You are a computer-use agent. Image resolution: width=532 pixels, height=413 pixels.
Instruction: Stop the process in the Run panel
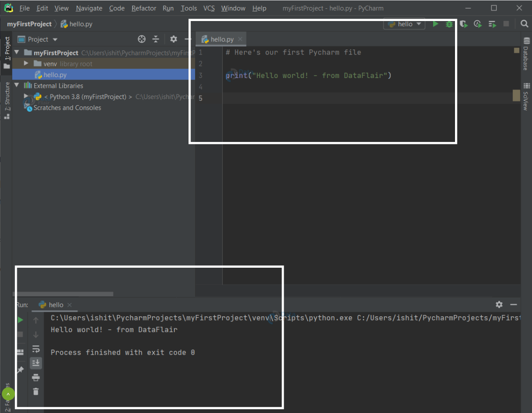coord(20,335)
